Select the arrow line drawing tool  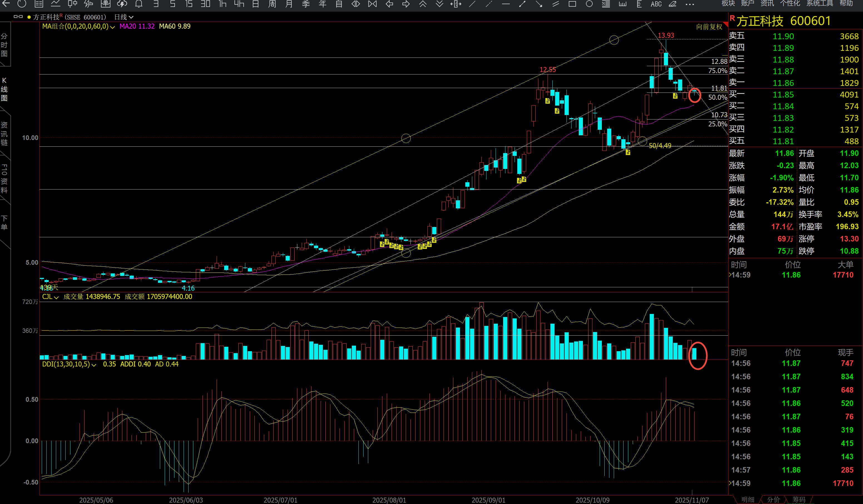(539, 4)
